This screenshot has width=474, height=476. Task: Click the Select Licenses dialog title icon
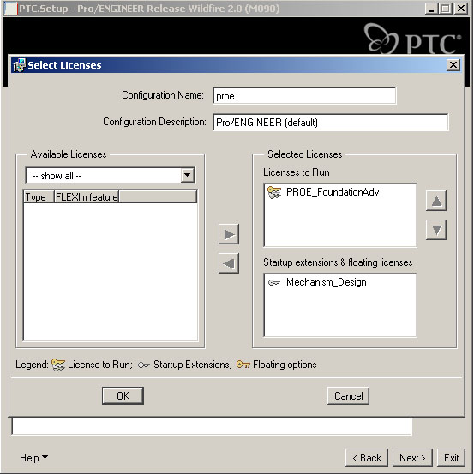point(20,65)
